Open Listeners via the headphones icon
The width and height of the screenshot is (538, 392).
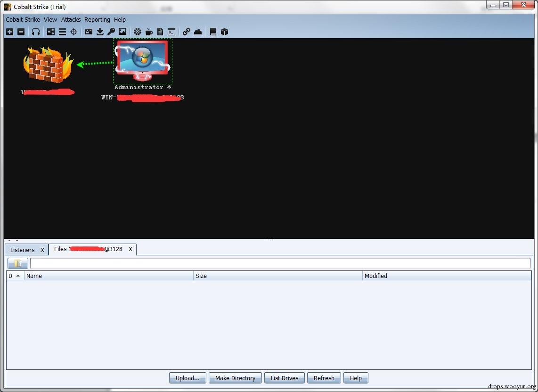(x=36, y=32)
